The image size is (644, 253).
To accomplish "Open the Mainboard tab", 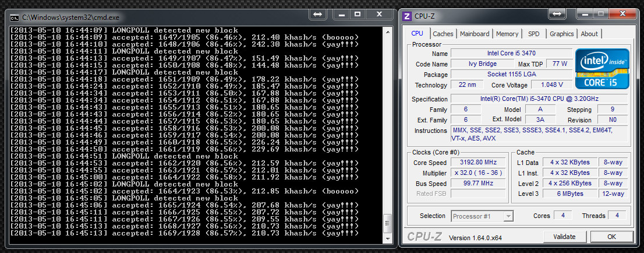I will [475, 34].
